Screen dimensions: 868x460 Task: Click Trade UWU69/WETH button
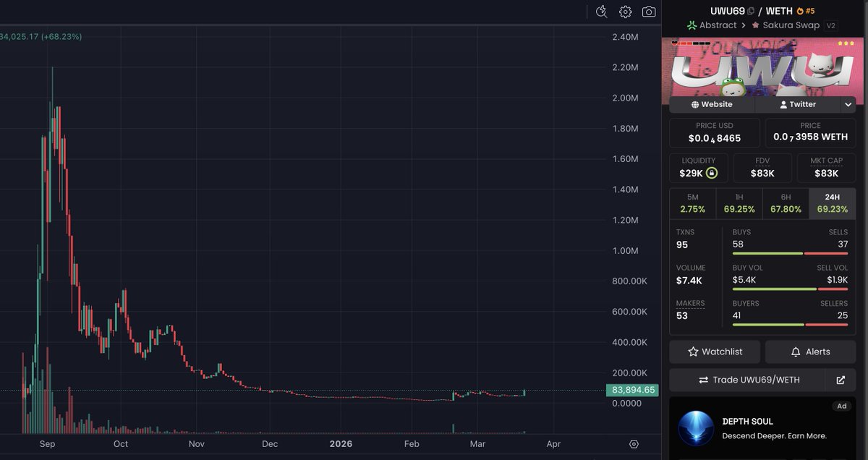tap(747, 380)
